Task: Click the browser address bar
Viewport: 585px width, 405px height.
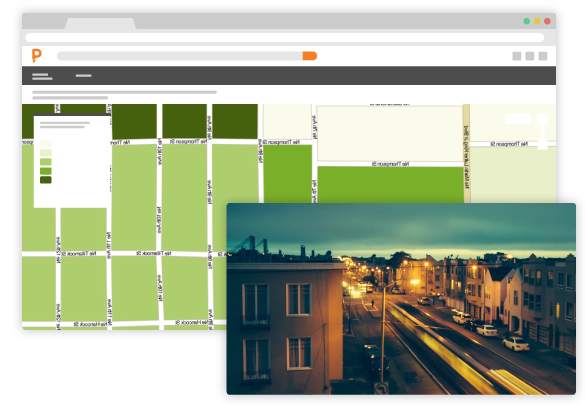Action: (x=285, y=37)
